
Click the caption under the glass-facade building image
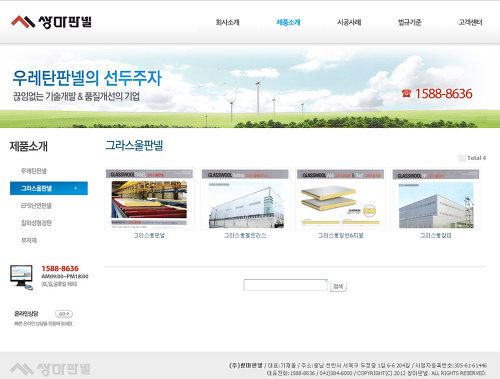tap(245, 235)
